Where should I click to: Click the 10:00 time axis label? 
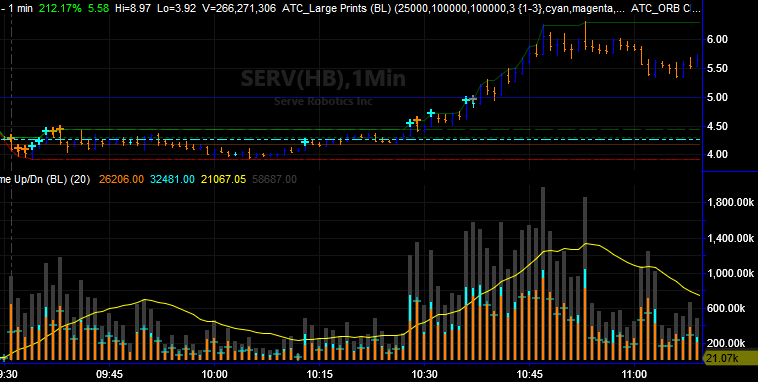(214, 374)
